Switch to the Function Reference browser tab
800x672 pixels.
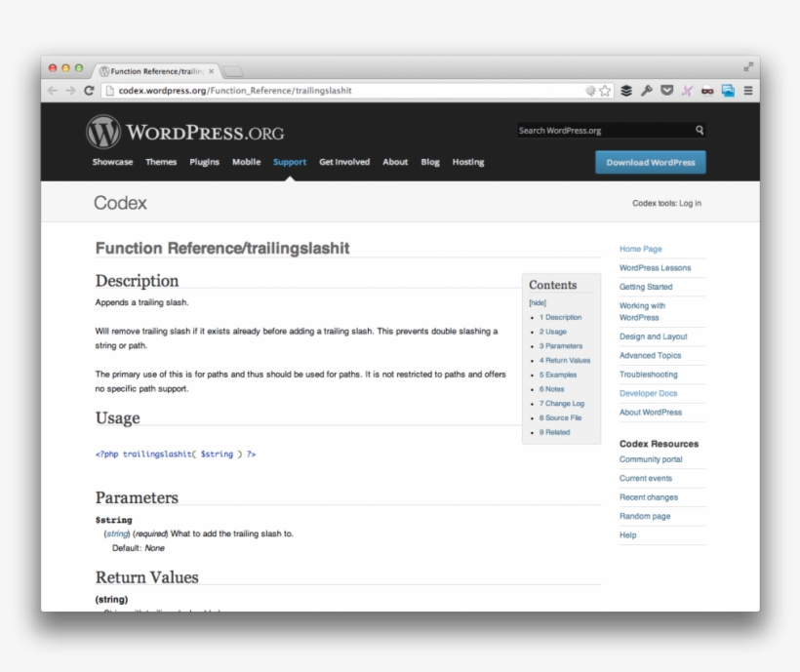(153, 70)
